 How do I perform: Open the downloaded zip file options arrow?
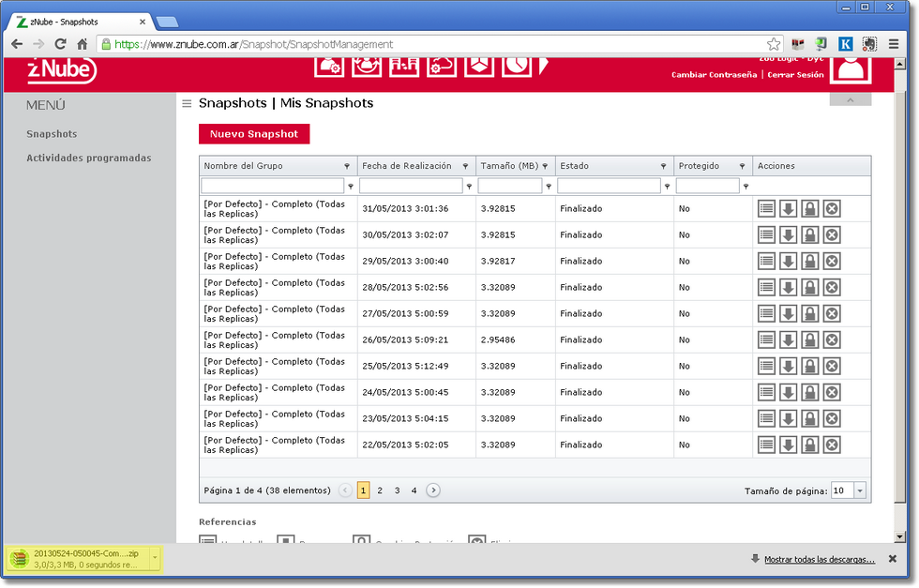tap(154, 560)
